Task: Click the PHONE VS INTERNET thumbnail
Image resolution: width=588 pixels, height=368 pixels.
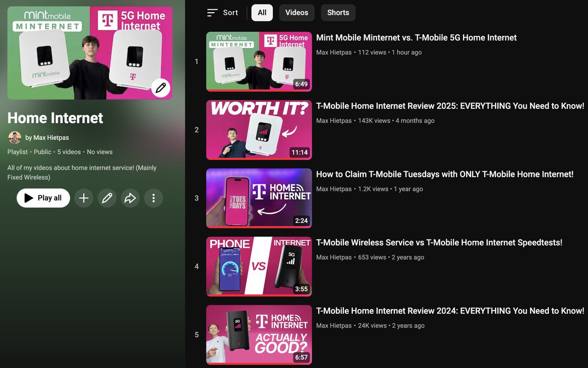Action: coord(259,266)
